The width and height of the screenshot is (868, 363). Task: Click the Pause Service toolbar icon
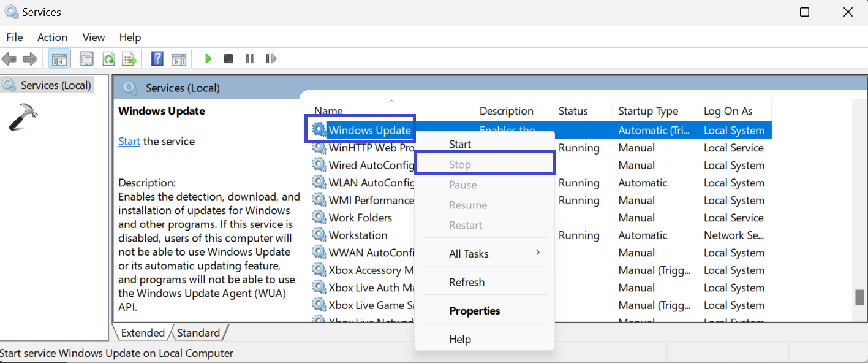point(249,59)
